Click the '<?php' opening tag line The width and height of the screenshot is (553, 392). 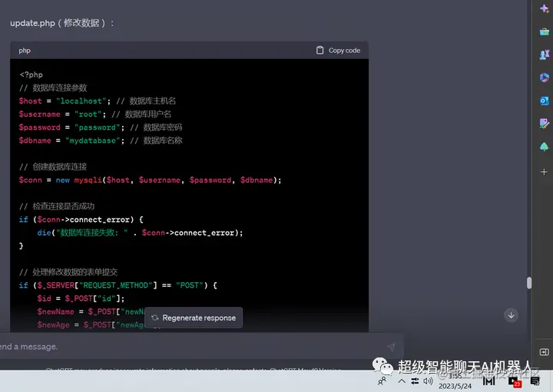coord(31,74)
